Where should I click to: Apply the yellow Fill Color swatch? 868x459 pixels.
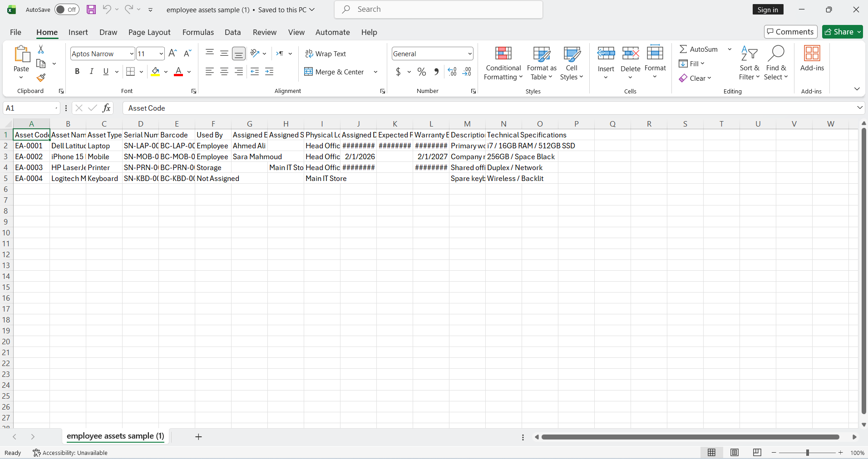pos(155,72)
